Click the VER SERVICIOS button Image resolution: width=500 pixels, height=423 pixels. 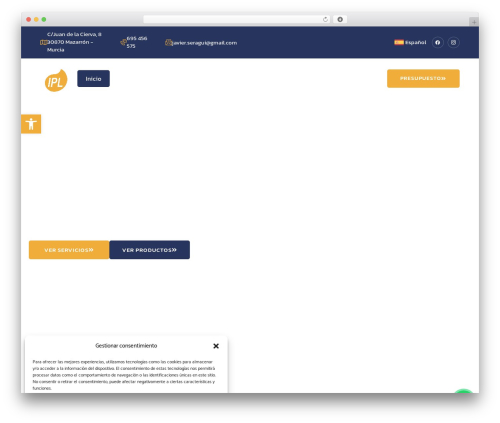pos(69,250)
